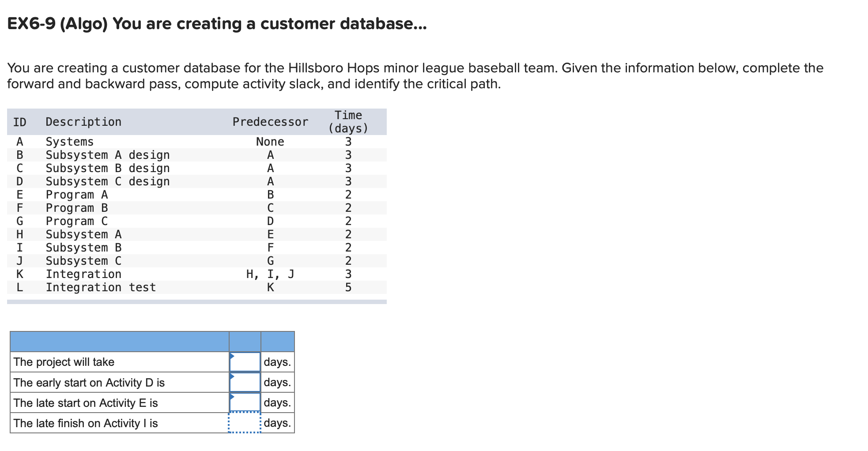This screenshot has width=868, height=451.
Task: Select the Predecessor column header
Action: [x=271, y=122]
